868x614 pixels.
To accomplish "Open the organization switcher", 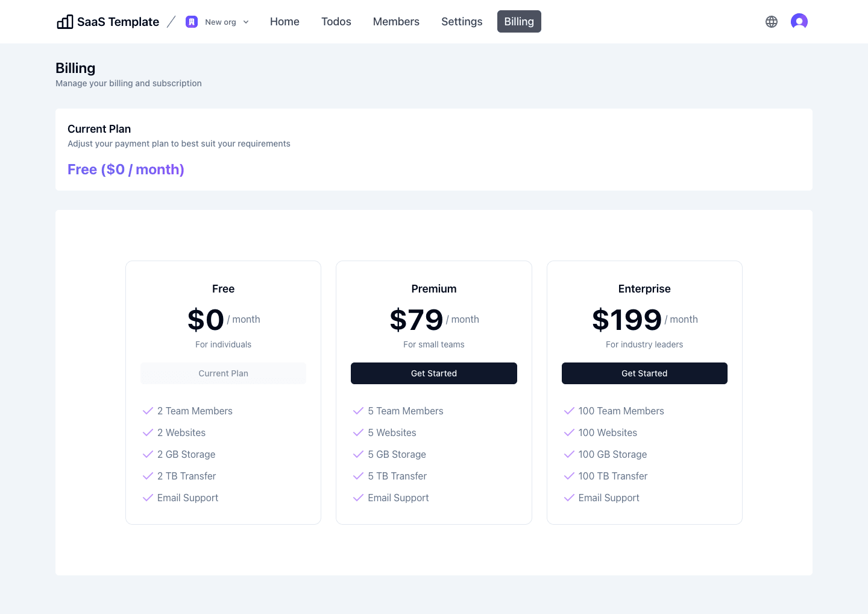I will click(x=217, y=22).
